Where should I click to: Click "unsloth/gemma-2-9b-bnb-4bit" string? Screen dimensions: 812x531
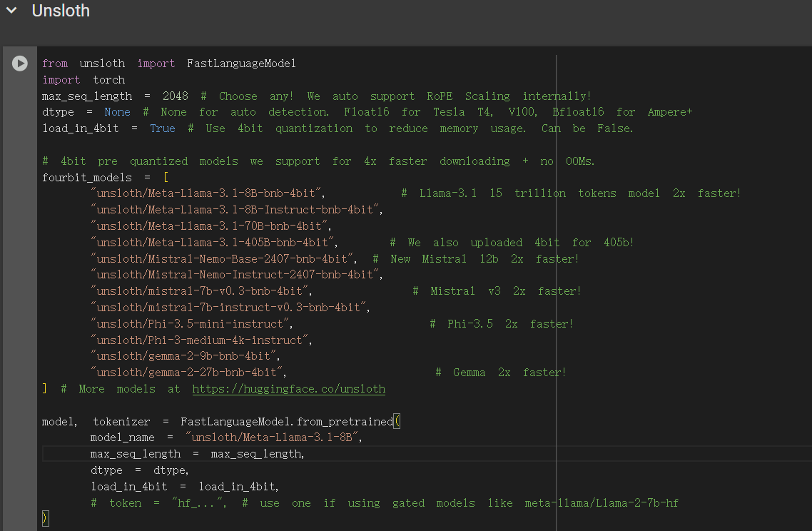[183, 356]
